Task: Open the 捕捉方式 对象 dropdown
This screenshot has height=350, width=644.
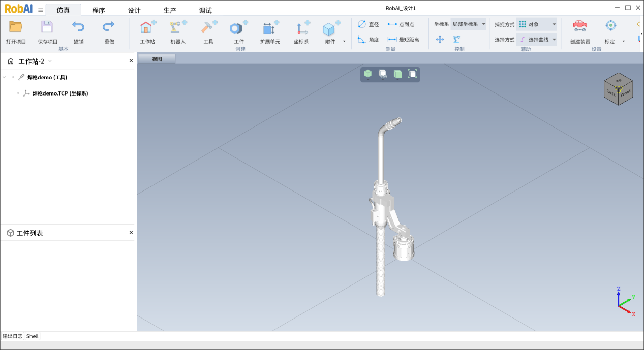Action: tap(537, 24)
